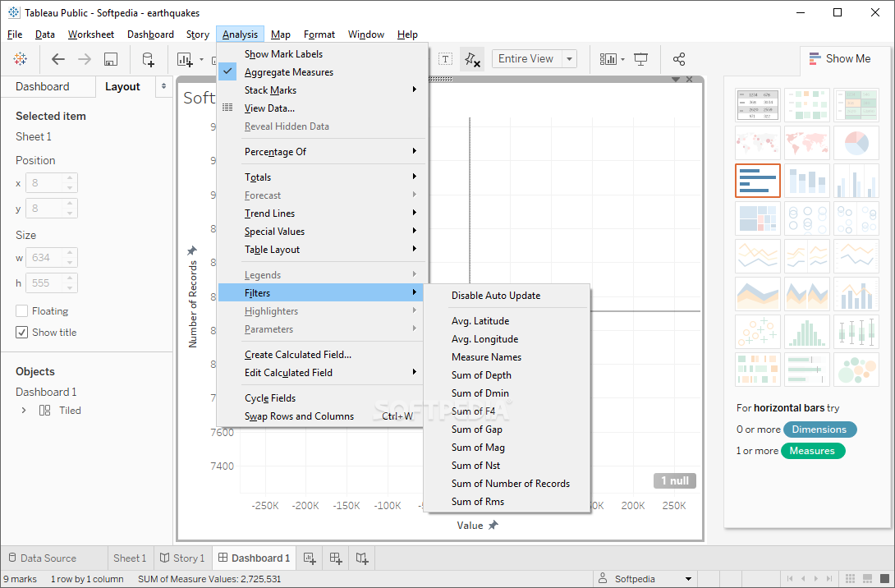The height and width of the screenshot is (588, 895).
Task: Toggle the Floating checkbox
Action: click(x=21, y=311)
